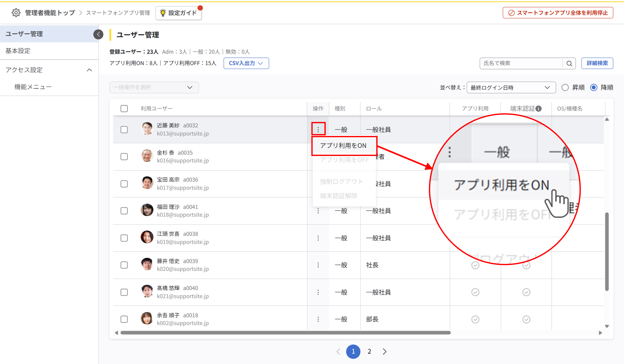The image size is (624, 364).
Task: Click current page 1 button
Action: click(x=353, y=352)
